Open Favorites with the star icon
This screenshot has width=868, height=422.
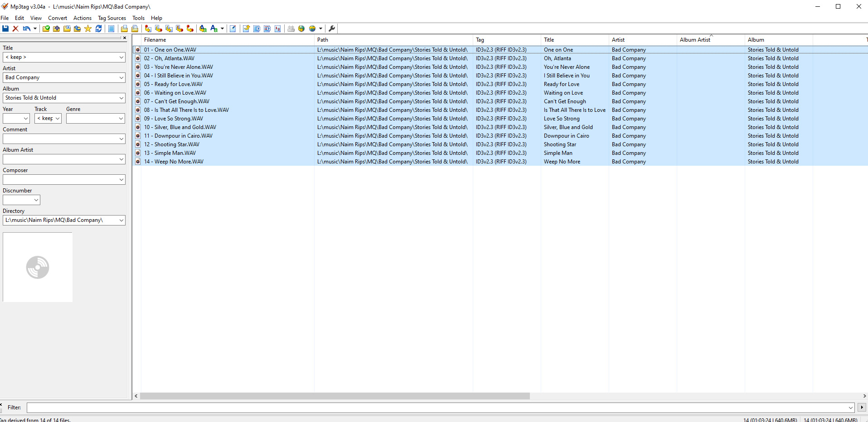tap(88, 29)
